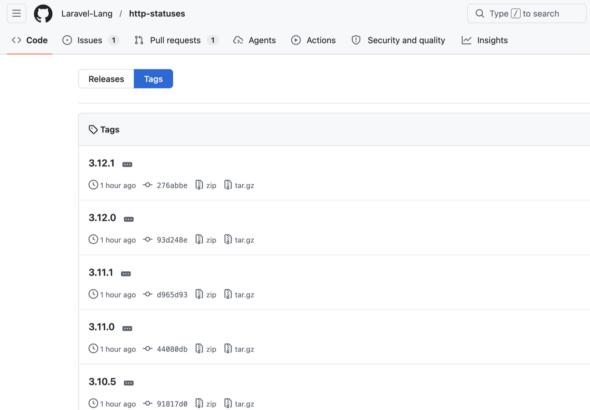Open commit 44080db
590x410 pixels.
172,349
